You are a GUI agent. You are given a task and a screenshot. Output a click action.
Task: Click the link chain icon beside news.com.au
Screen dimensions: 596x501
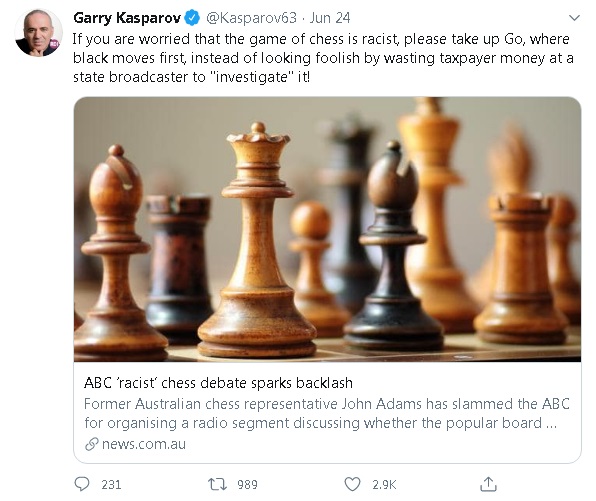pos(92,444)
